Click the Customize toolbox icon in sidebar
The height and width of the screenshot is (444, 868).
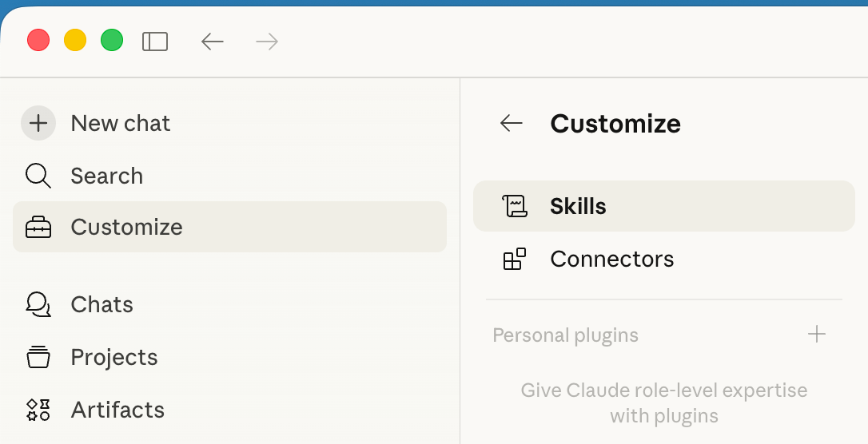pos(38,228)
